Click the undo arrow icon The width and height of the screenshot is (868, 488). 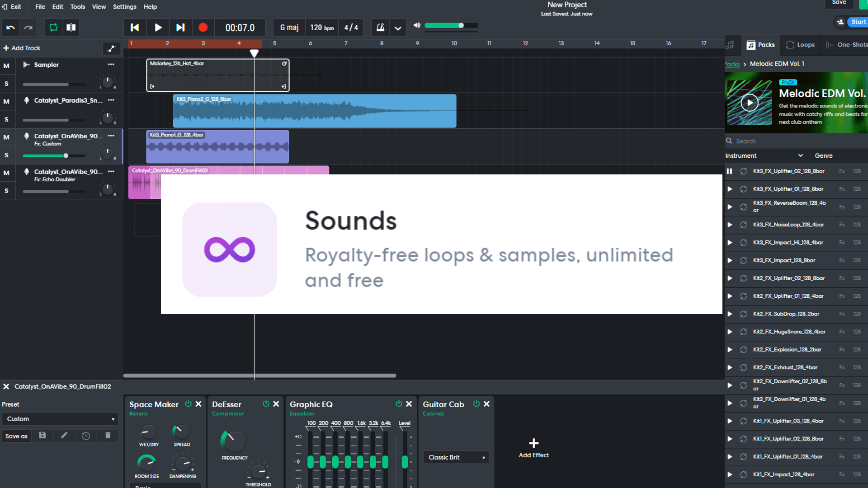[10, 28]
